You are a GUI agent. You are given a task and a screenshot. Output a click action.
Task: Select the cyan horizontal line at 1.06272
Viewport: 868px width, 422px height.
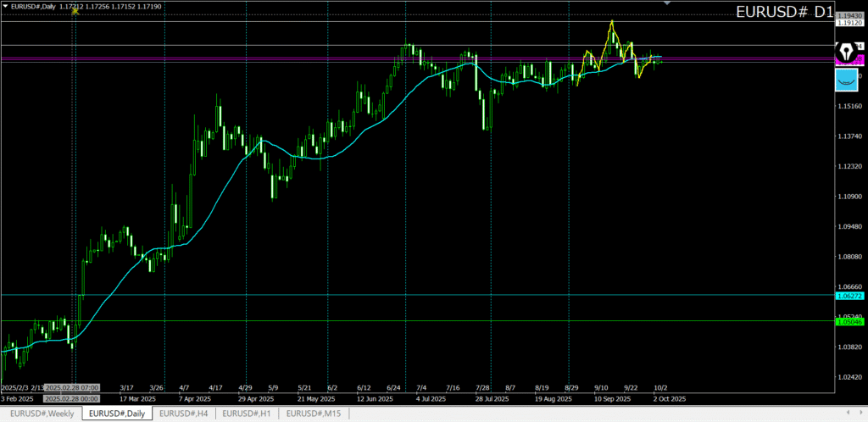(424, 295)
